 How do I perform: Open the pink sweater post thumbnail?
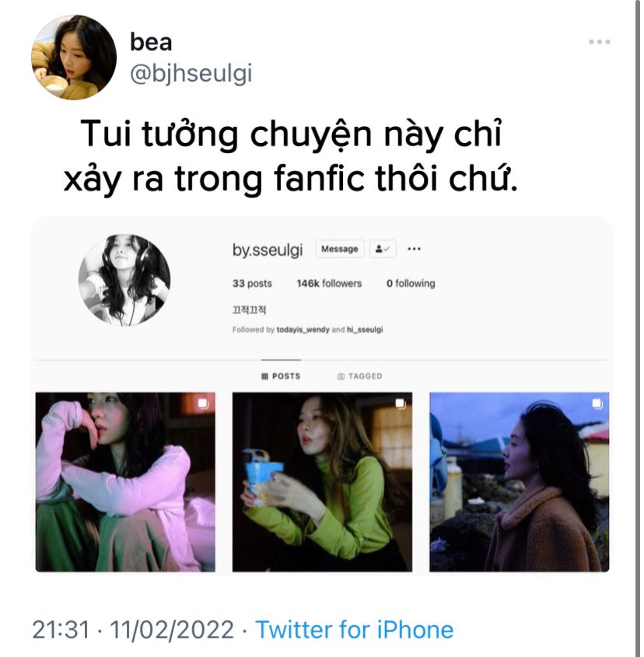tap(125, 482)
